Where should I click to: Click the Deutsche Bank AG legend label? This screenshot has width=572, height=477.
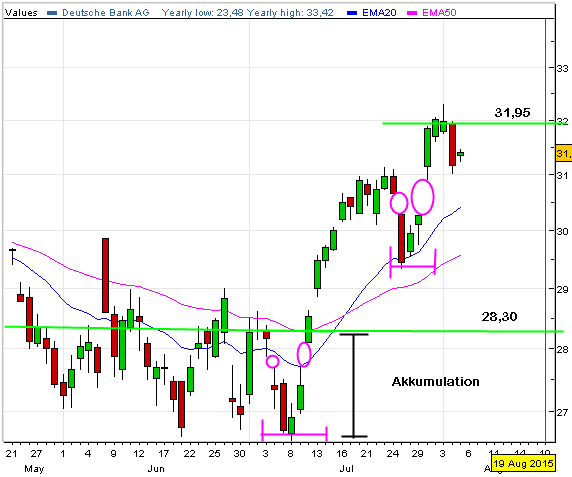[x=106, y=13]
